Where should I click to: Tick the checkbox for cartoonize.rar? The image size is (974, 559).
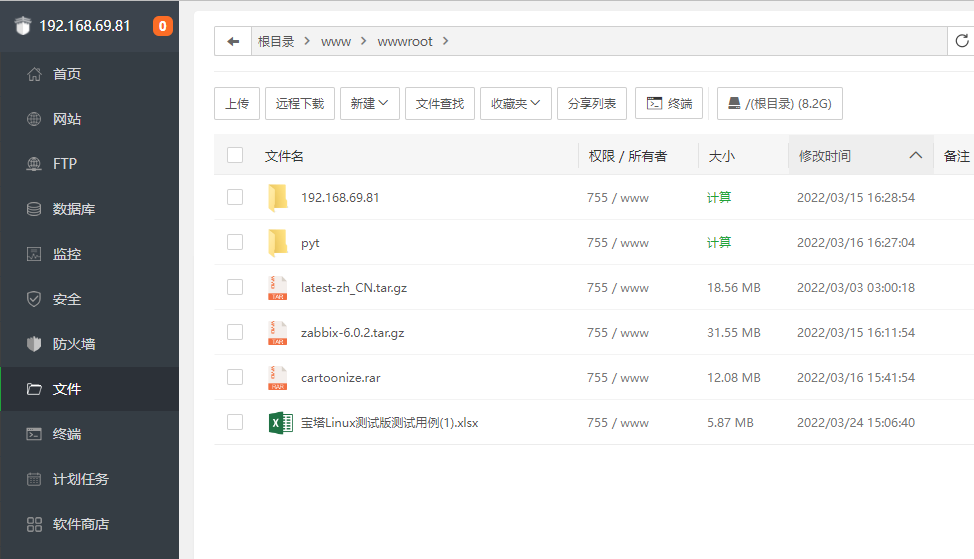pyautogui.click(x=235, y=378)
